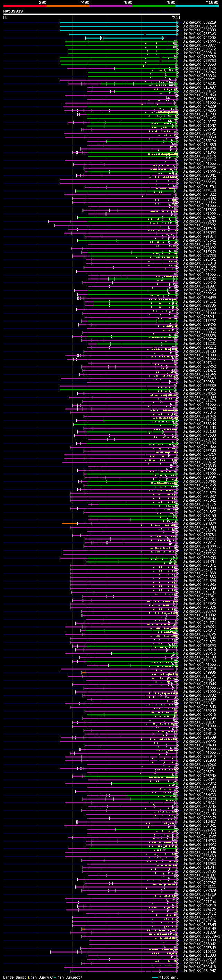Open hit UniRef100_C0Z219
Image resolution: width=222 pixels, height=980 pixels.
199,23
